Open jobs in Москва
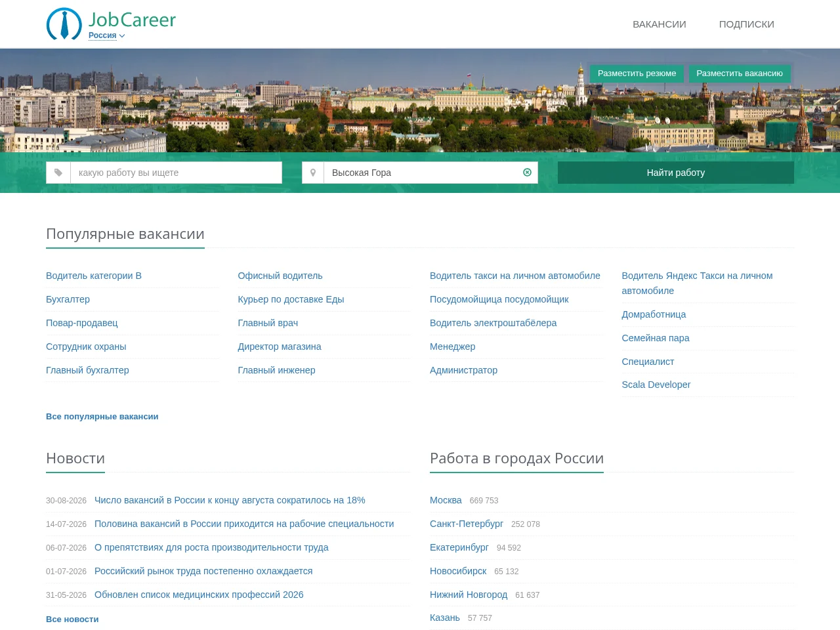840x630 pixels. pos(446,500)
